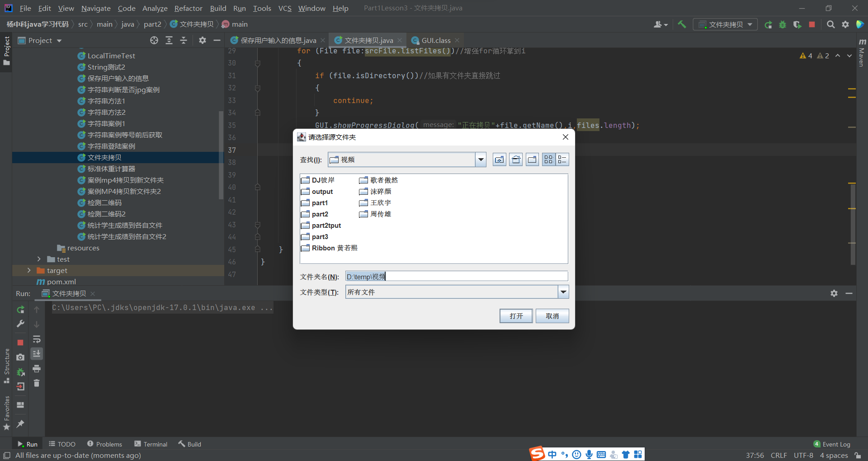Open the Refactor menu
This screenshot has width=868, height=461.
[188, 8]
